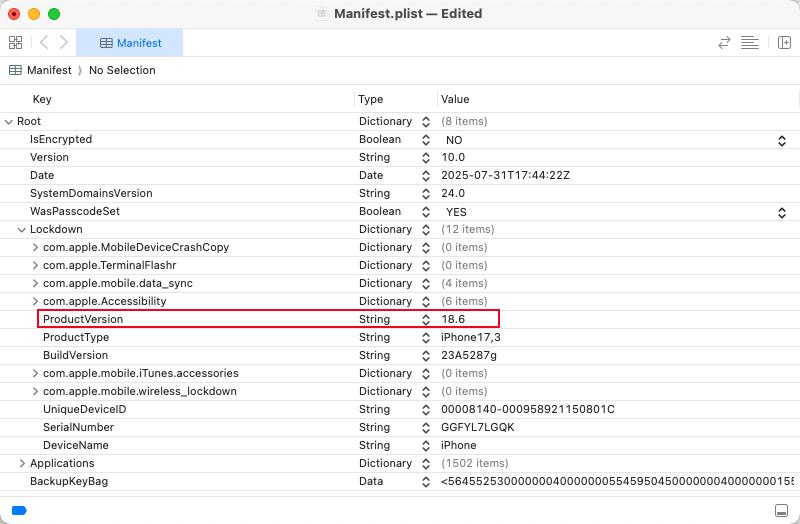Image resolution: width=800 pixels, height=524 pixels.
Task: Go forward with the right chevron
Action: [63, 42]
